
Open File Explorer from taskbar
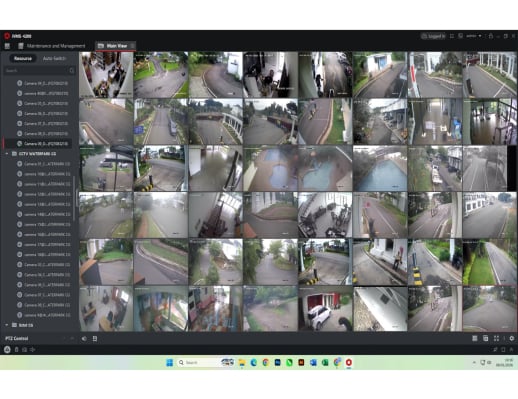pyautogui.click(x=242, y=363)
